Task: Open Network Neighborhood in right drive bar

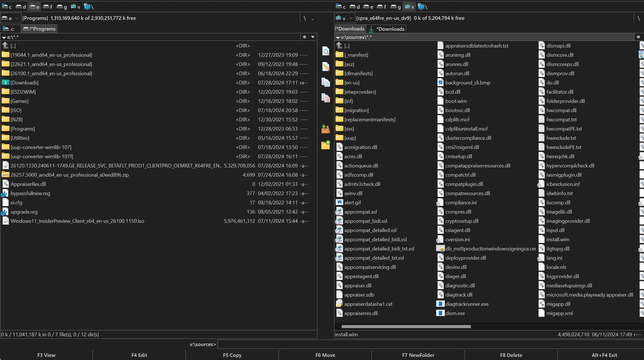Action: tap(422, 6)
